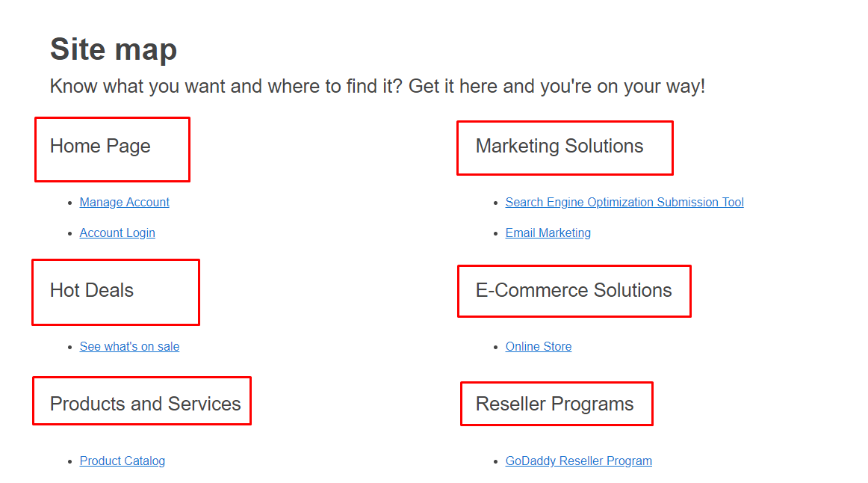The height and width of the screenshot is (483, 868).
Task: Click Search Engine Optimization Submission Tool
Action: [624, 202]
